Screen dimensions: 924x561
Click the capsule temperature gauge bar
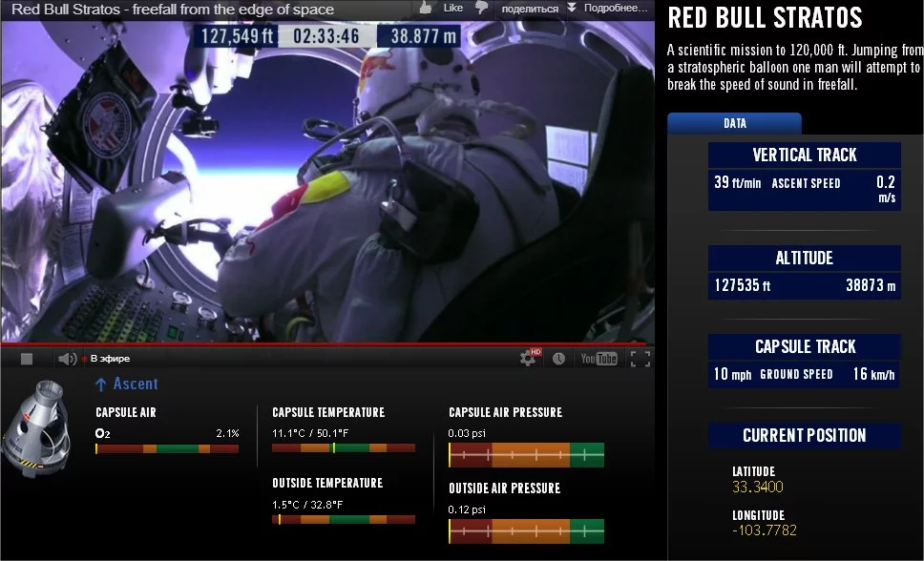click(344, 447)
